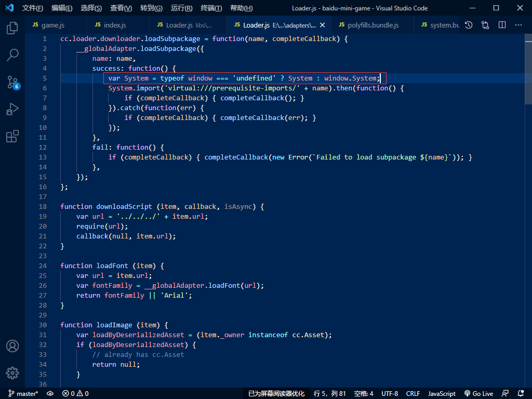Click the '// already has cc.Asset' comment
This screenshot has width=532, height=399.
click(138, 354)
